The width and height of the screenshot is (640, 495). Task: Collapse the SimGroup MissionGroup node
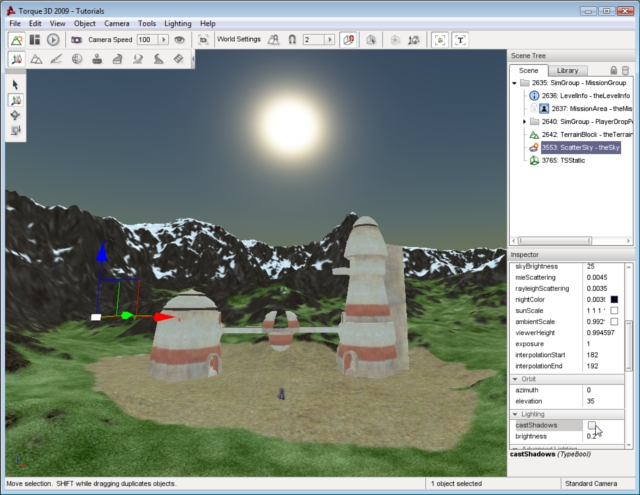coord(514,83)
